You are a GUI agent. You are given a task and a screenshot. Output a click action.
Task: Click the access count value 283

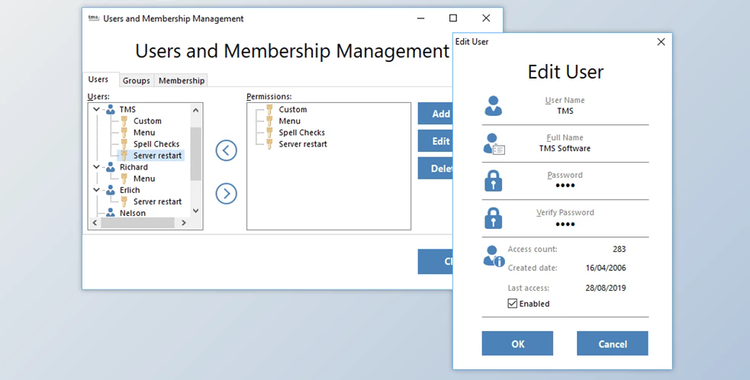[x=619, y=249]
